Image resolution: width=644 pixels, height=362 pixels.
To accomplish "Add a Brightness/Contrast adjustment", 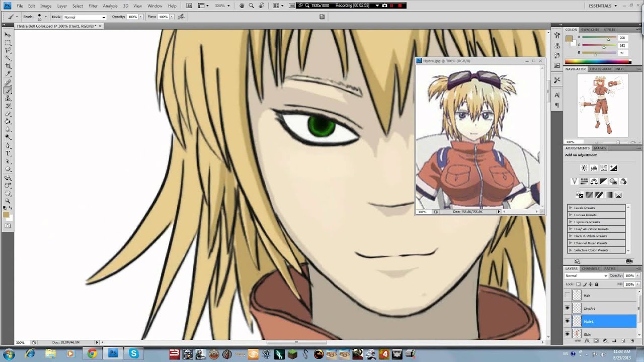I will [x=584, y=168].
